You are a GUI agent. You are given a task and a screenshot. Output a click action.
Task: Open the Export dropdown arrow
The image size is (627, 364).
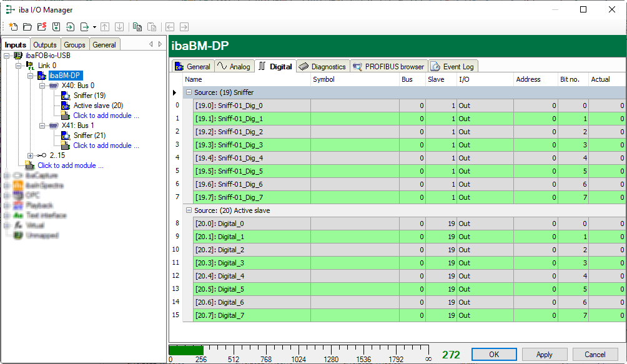tap(94, 27)
